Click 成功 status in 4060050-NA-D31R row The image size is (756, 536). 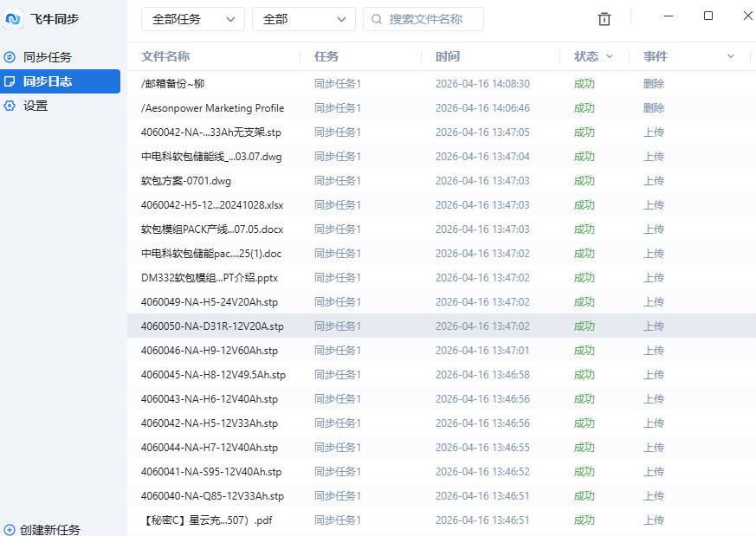(585, 326)
